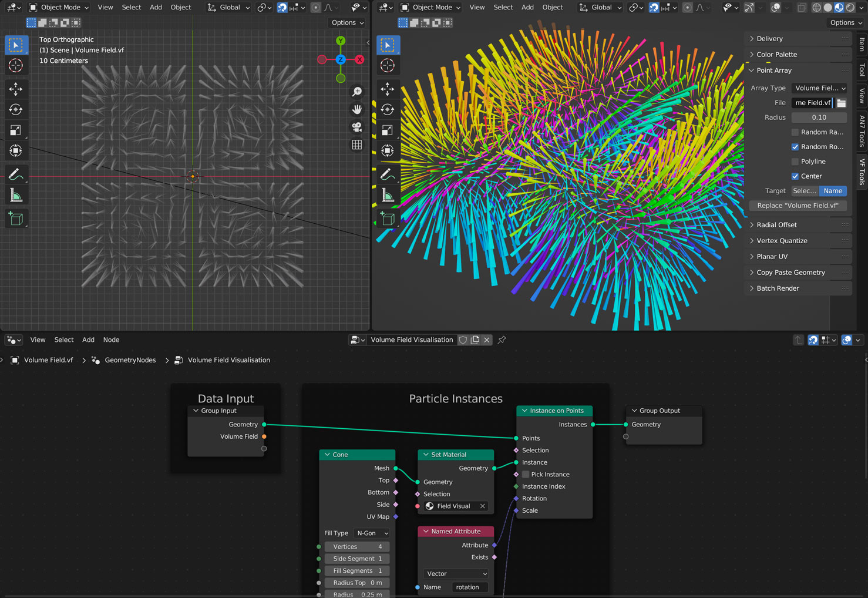
Task: Open Options in right viewport
Action: coord(845,23)
